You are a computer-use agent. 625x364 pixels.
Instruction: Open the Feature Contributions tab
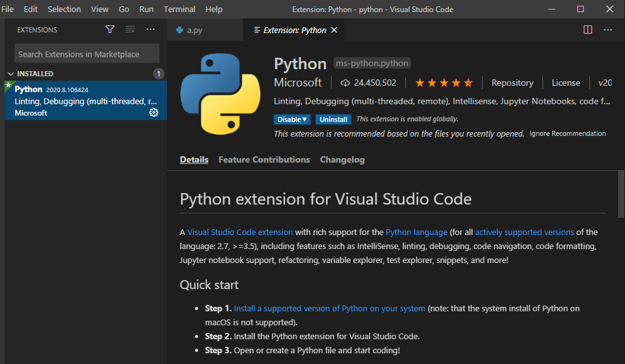[264, 159]
